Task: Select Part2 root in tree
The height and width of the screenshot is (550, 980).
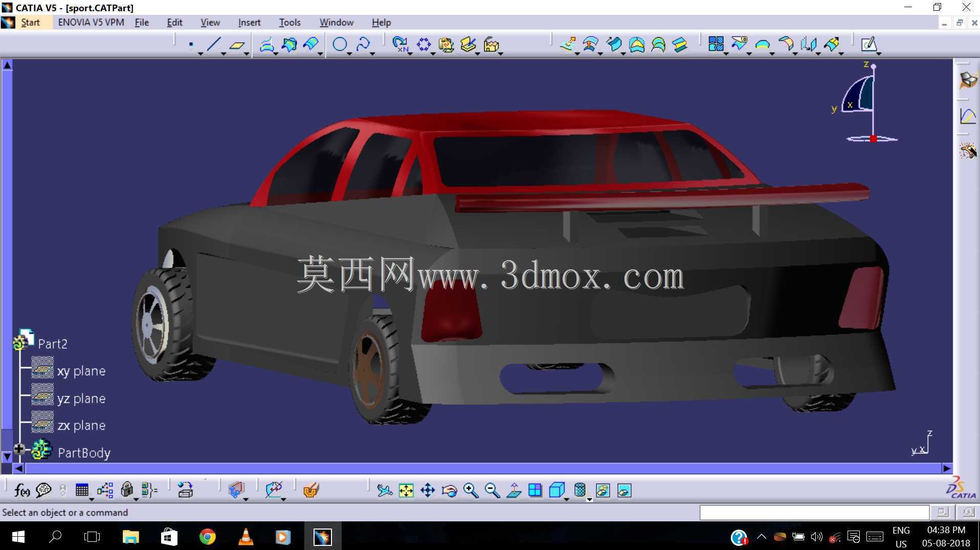Action: point(52,343)
